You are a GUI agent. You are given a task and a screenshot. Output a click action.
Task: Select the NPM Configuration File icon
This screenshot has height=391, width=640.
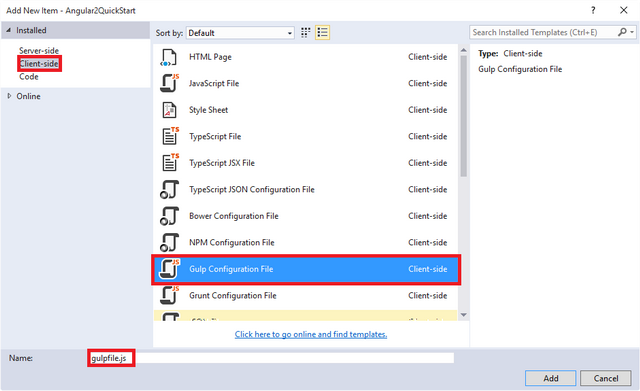click(169, 242)
